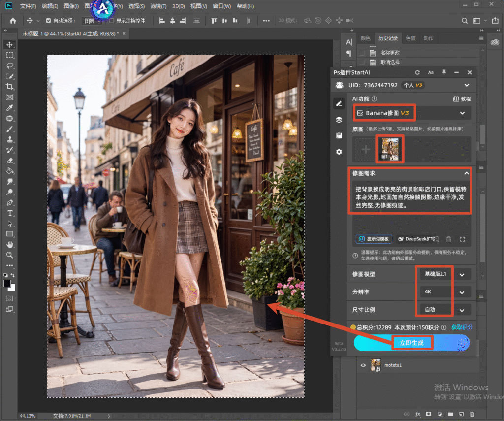Select the Eraser tool
Viewport: 504px width, 421px height.
click(x=10, y=161)
